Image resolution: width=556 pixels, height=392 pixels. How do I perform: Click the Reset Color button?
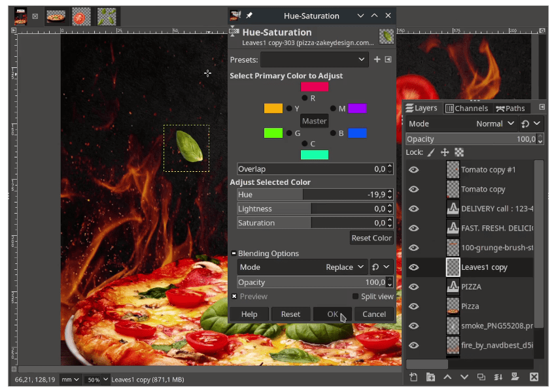372,238
